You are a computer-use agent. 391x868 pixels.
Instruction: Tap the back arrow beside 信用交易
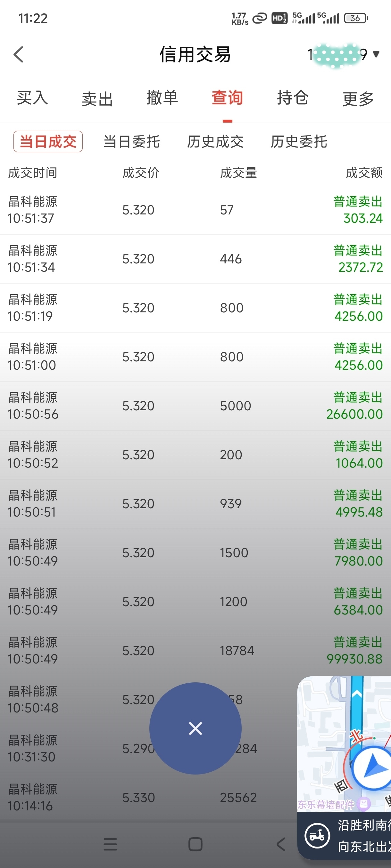point(19,54)
